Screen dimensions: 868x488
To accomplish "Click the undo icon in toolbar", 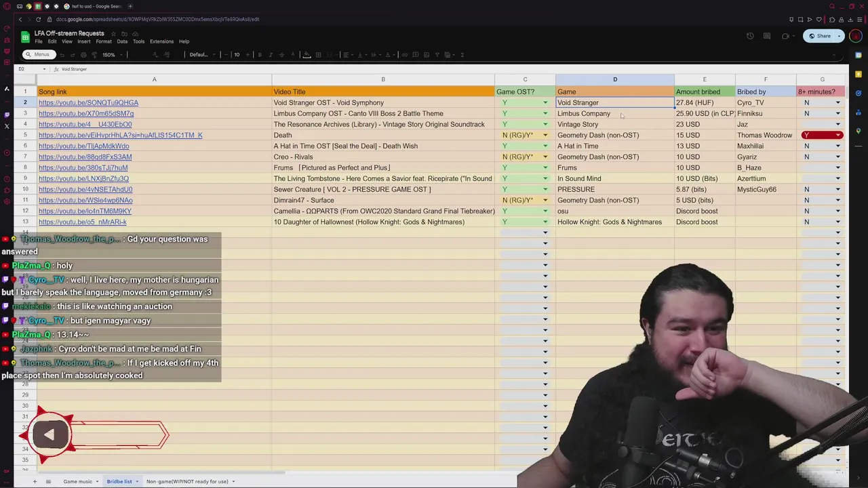I will (62, 54).
